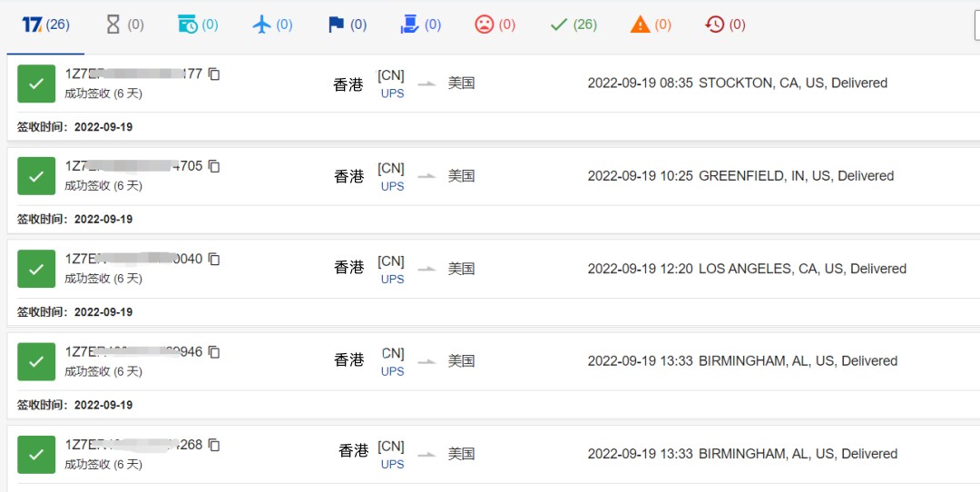The height and width of the screenshot is (492, 980).
Task: Click the info received box-with-clock icon
Action: pyautogui.click(x=198, y=25)
